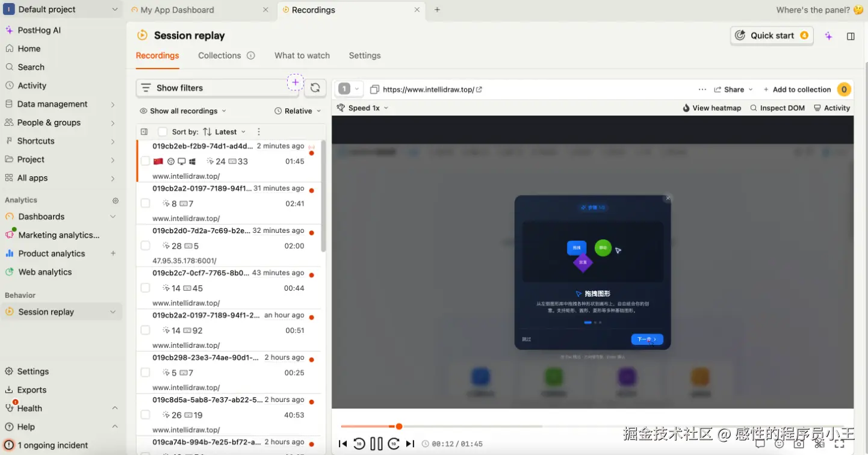The image size is (868, 455).
Task: Open the Show all recordings dropdown
Action: 183,111
